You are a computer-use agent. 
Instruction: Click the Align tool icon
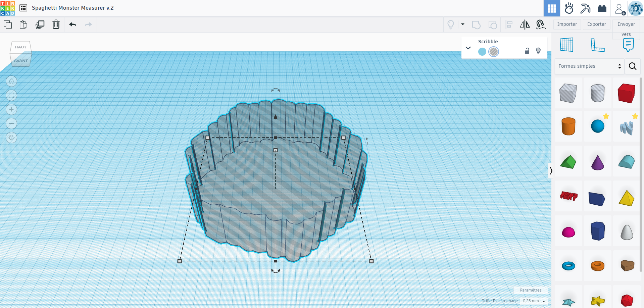[509, 24]
